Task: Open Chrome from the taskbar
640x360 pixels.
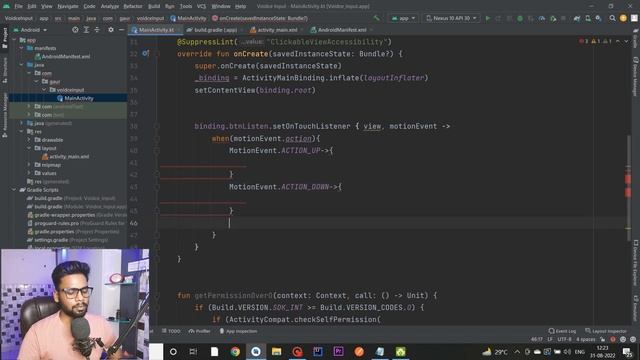Action: [235, 351]
